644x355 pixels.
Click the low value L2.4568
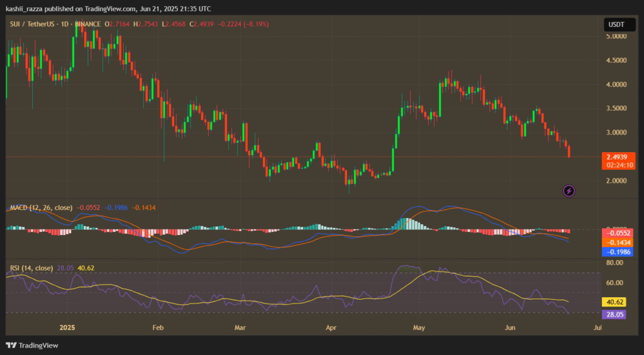174,25
